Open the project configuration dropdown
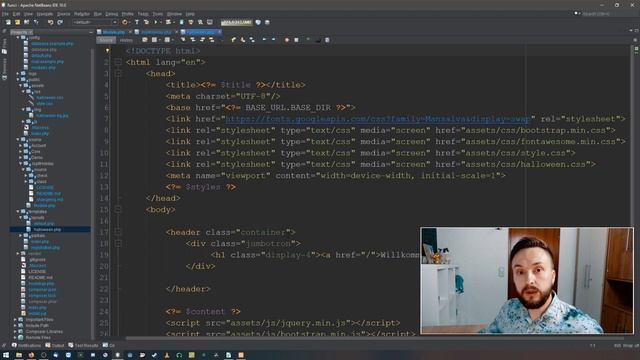The image size is (640, 360). (95, 22)
